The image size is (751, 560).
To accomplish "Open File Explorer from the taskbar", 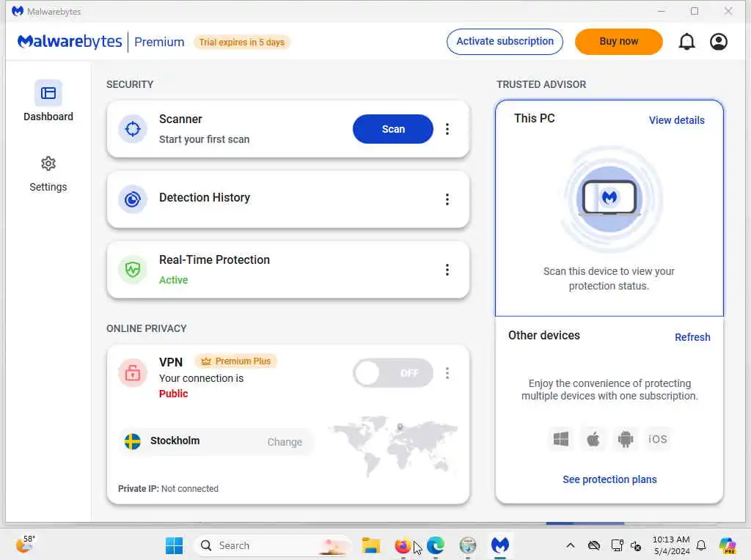I will tap(370, 545).
